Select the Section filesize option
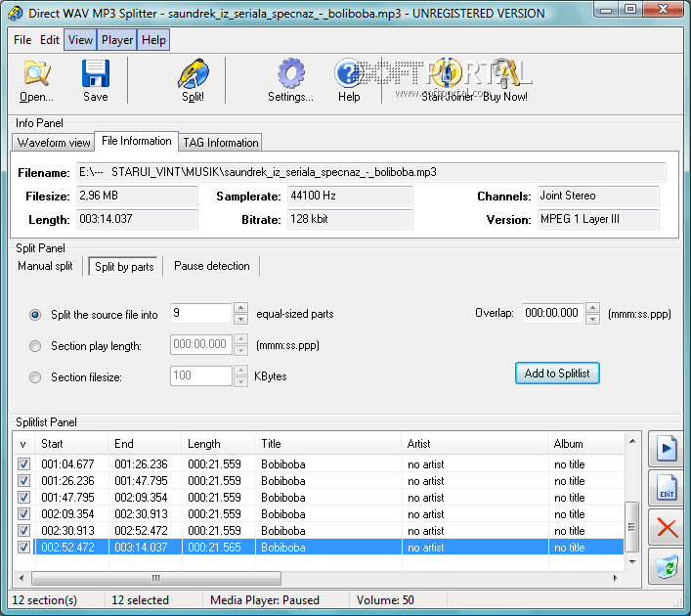This screenshot has height=616, width=691. tap(35, 377)
